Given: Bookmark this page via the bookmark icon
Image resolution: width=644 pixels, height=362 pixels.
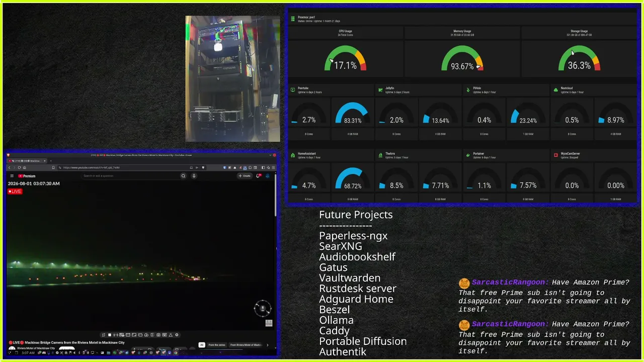Looking at the screenshot, I should click(53, 167).
